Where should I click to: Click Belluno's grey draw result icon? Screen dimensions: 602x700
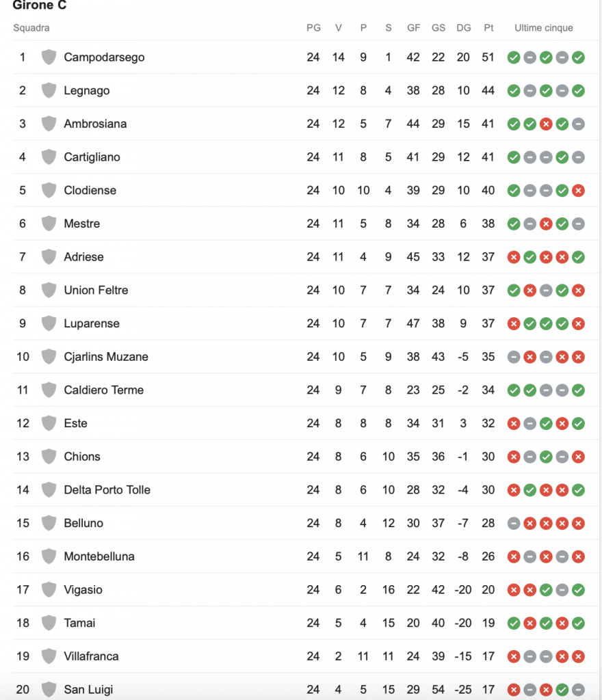click(514, 523)
